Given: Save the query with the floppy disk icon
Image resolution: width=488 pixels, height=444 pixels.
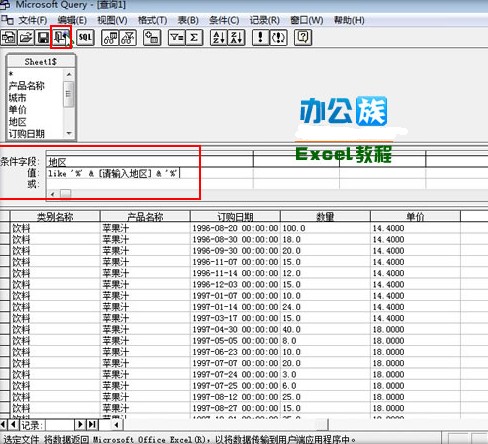Looking at the screenshot, I should [43, 37].
